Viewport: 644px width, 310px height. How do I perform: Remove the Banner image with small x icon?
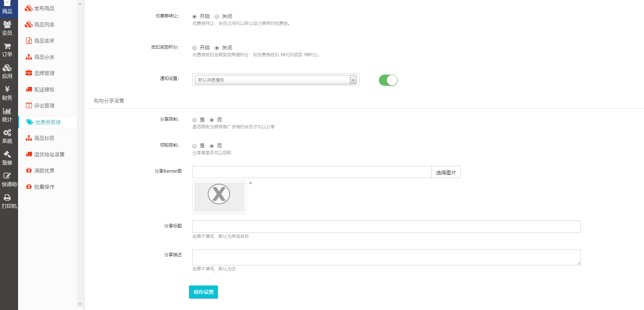click(250, 183)
